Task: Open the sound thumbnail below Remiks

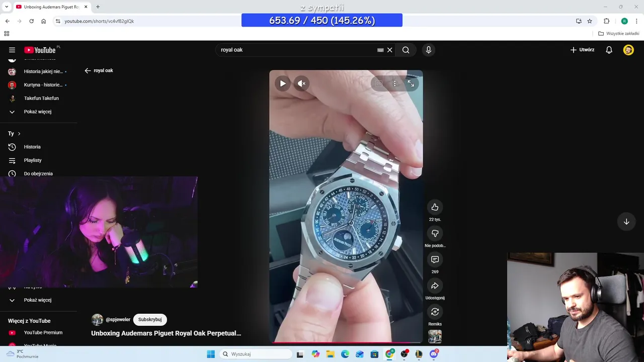Action: 435,336
